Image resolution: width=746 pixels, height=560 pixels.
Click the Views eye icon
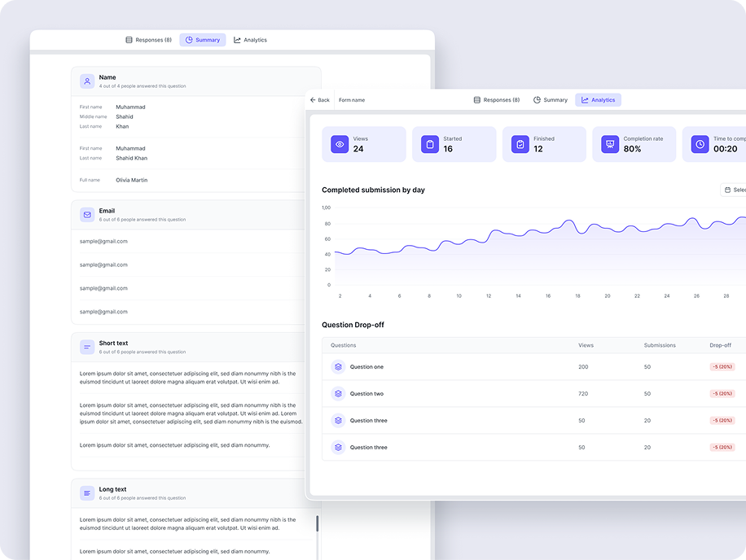coord(340,144)
